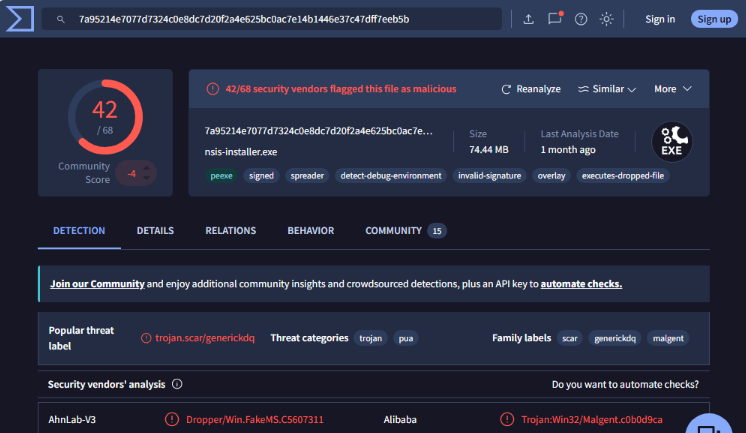Click the AhnLab-V3 vendor name
The image size is (746, 433).
click(72, 420)
